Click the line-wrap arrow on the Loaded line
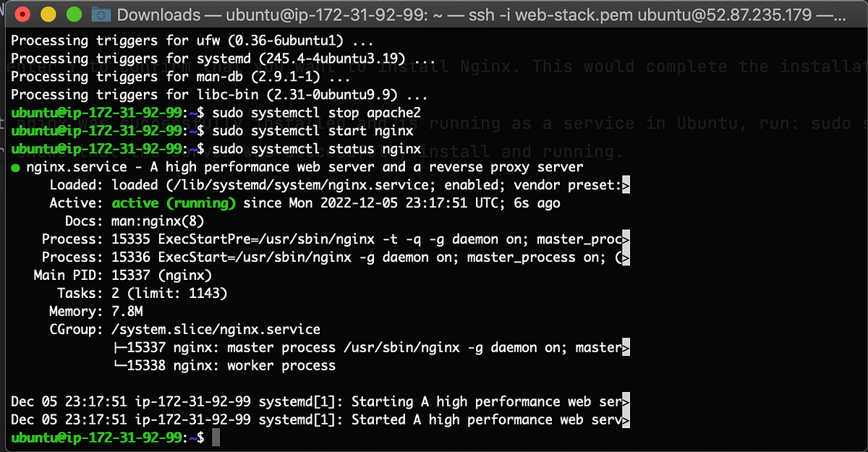The width and height of the screenshot is (868, 452). pyautogui.click(x=625, y=184)
